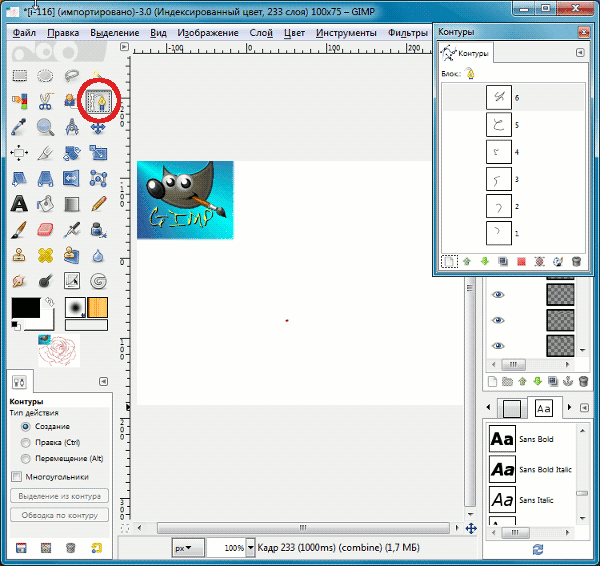Select the Создание radio button
The height and width of the screenshot is (566, 600).
point(26,426)
